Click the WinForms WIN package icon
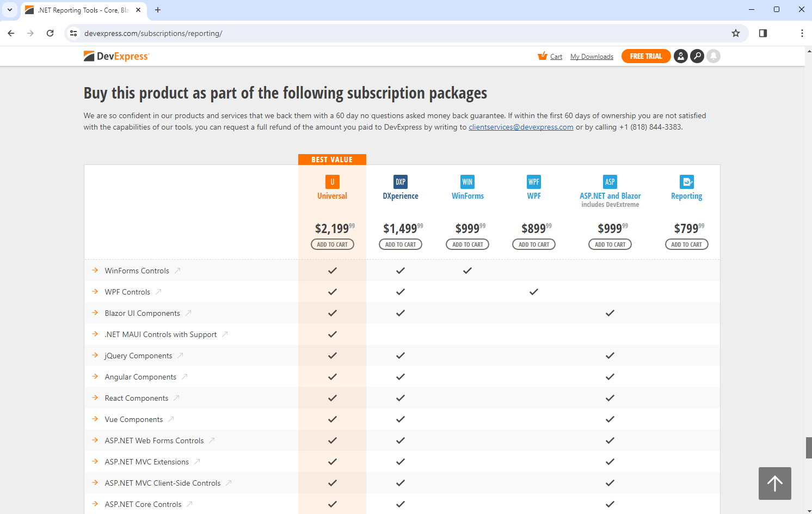 pos(467,181)
